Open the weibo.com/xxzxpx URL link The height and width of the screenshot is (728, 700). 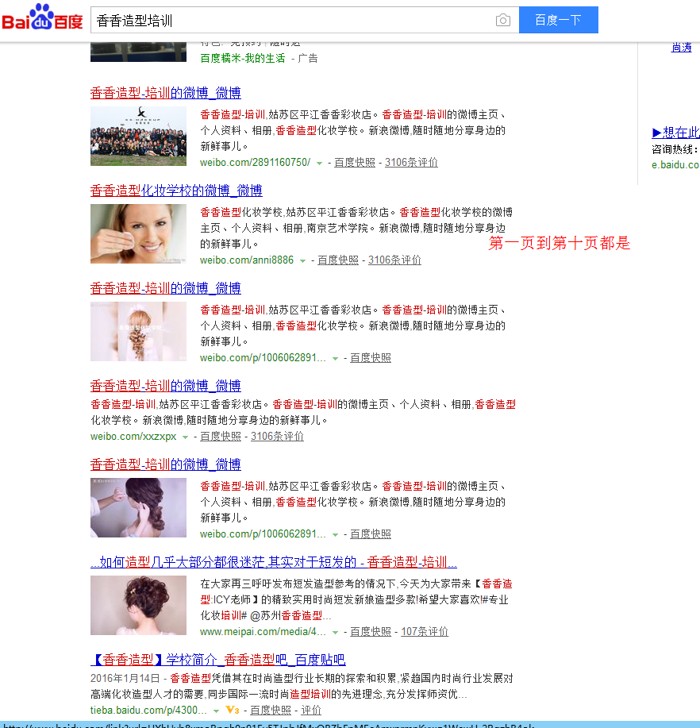coord(133,437)
